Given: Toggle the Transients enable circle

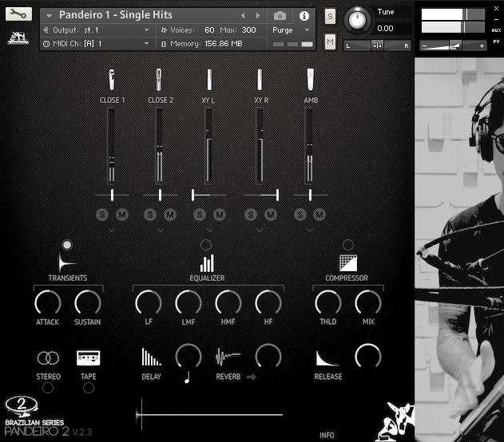Looking at the screenshot, I should tap(67, 245).
